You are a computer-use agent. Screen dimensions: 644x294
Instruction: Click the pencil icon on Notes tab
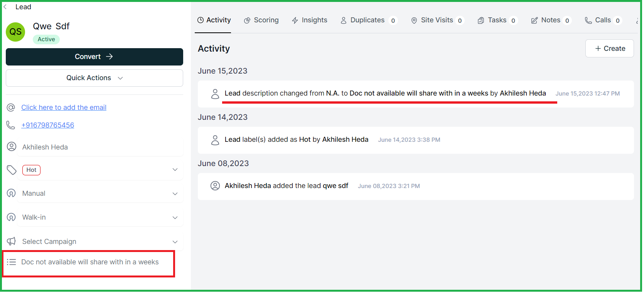tap(534, 20)
